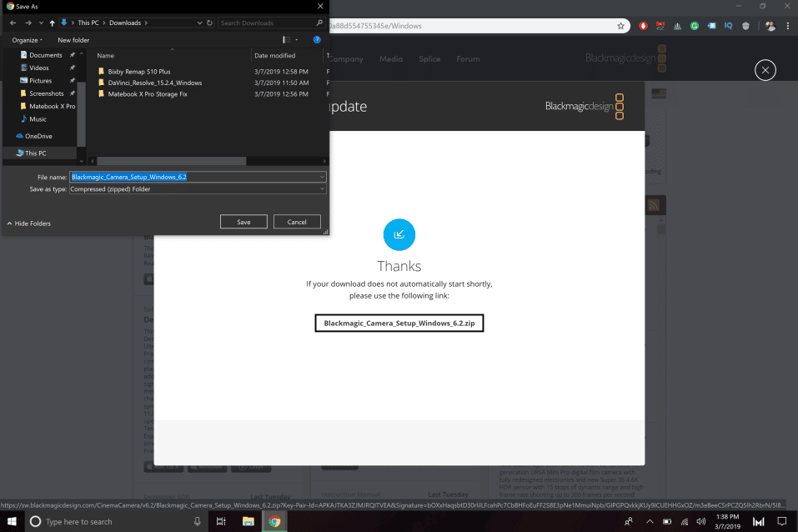Screen dimensions: 798x532
Task: Open the Media menu on Blackmagic site
Action: [x=391, y=59]
